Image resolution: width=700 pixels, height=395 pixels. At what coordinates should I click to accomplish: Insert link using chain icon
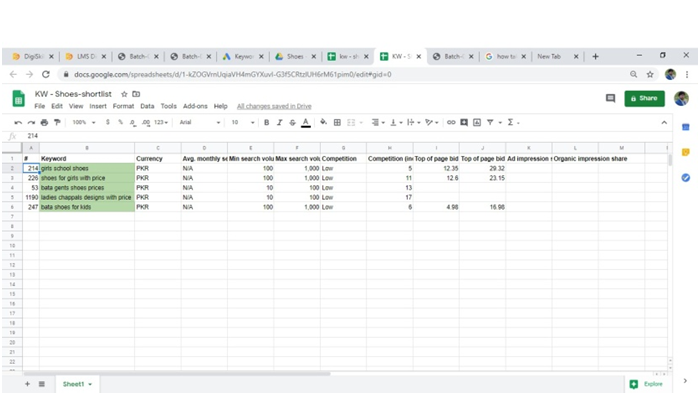(451, 122)
